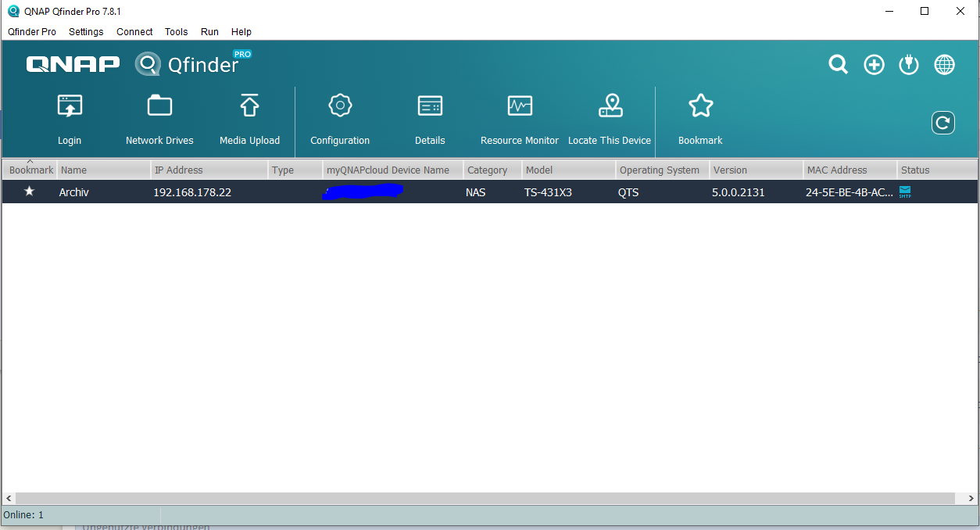Sort by Name column header
This screenshot has height=530, width=980.
(104, 170)
